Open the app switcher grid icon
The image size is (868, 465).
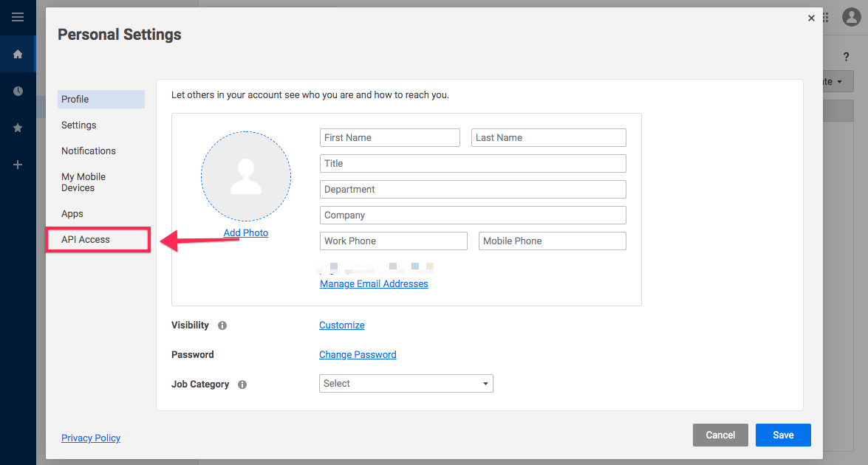(x=825, y=17)
